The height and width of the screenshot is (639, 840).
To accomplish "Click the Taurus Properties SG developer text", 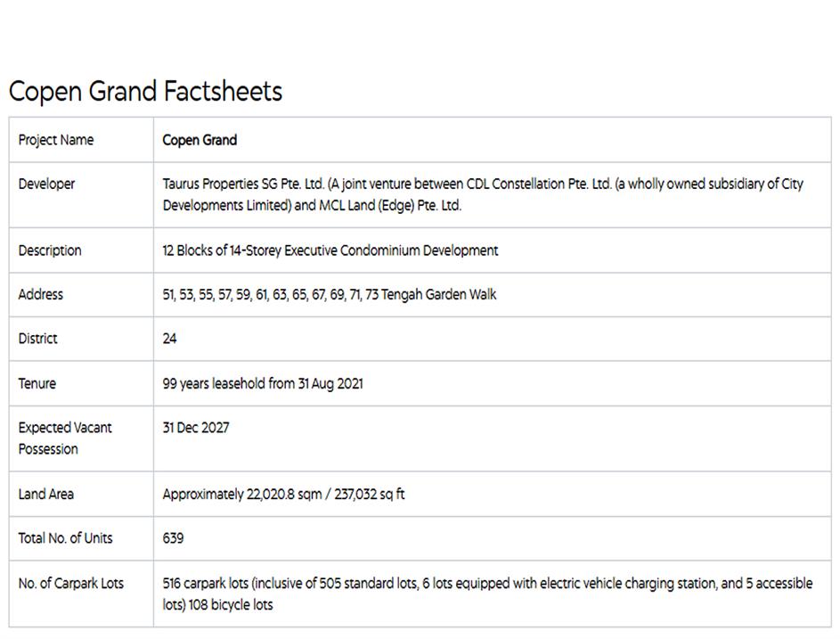I will (x=483, y=194).
